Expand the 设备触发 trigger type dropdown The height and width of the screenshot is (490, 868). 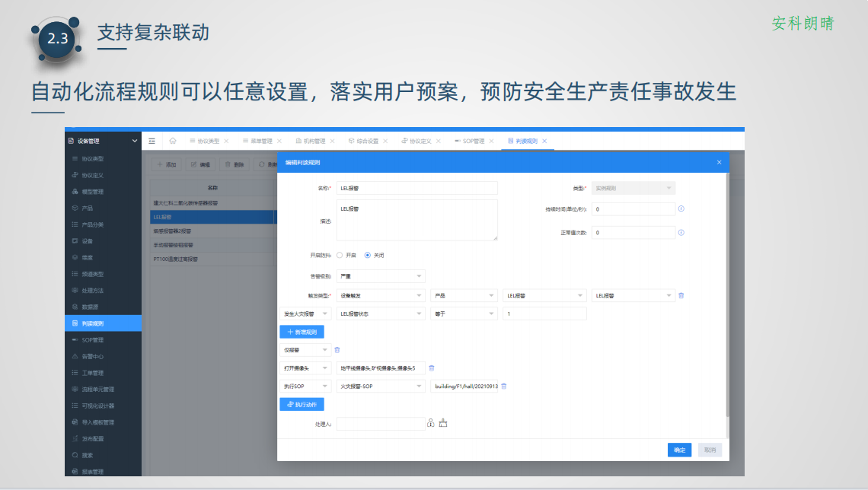coord(381,295)
